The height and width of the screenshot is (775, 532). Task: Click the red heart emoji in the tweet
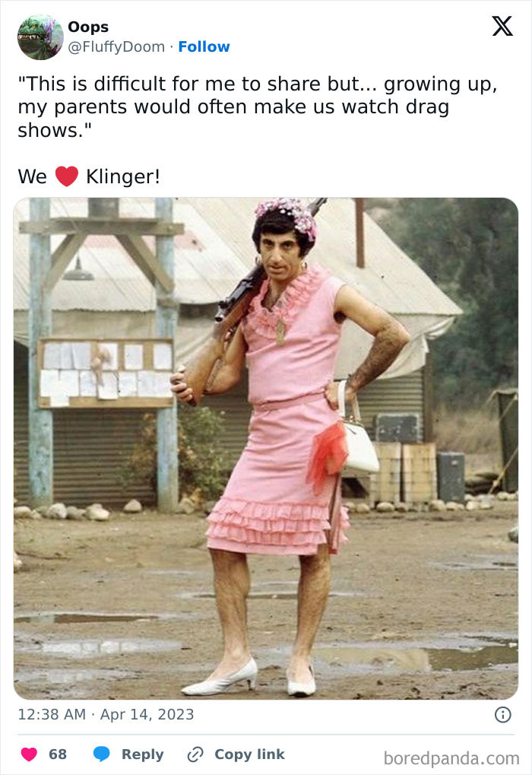tap(67, 176)
